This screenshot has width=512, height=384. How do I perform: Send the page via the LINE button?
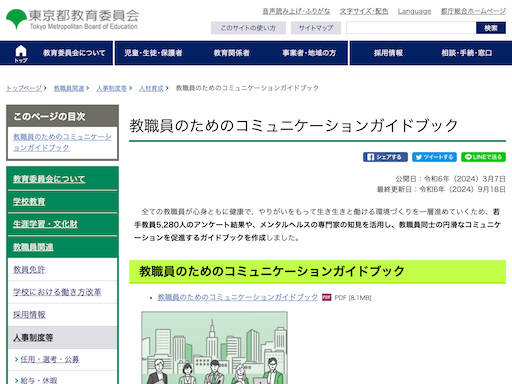point(483,157)
